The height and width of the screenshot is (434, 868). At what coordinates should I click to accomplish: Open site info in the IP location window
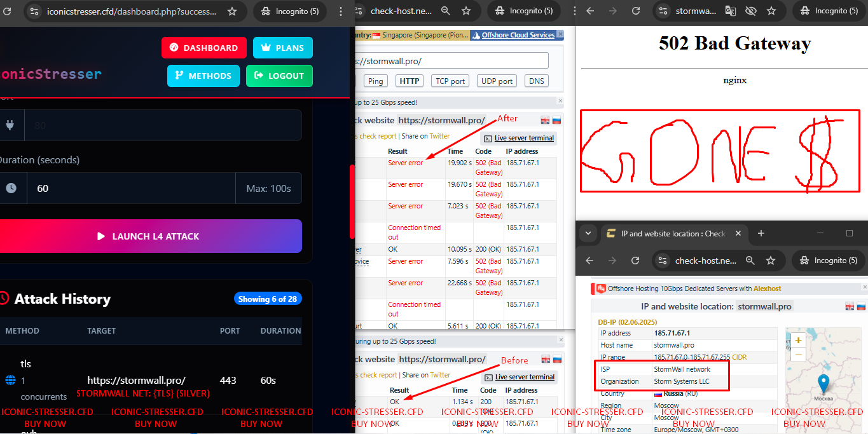pyautogui.click(x=663, y=261)
